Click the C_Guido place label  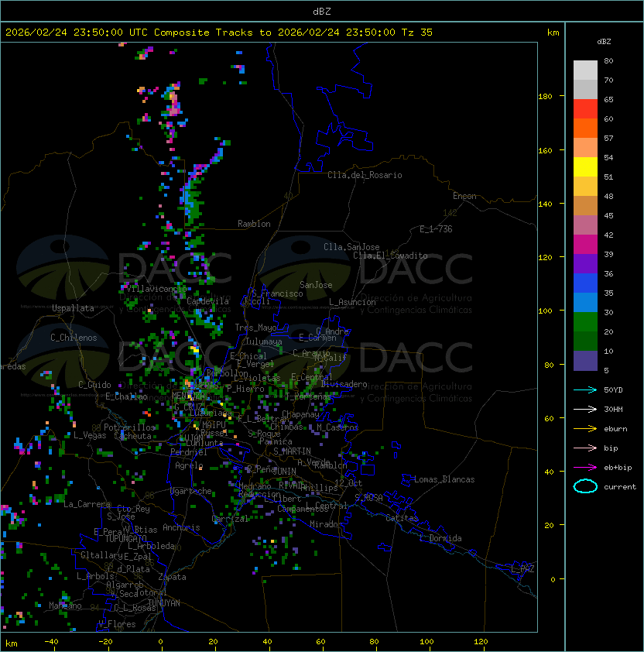click(x=94, y=385)
